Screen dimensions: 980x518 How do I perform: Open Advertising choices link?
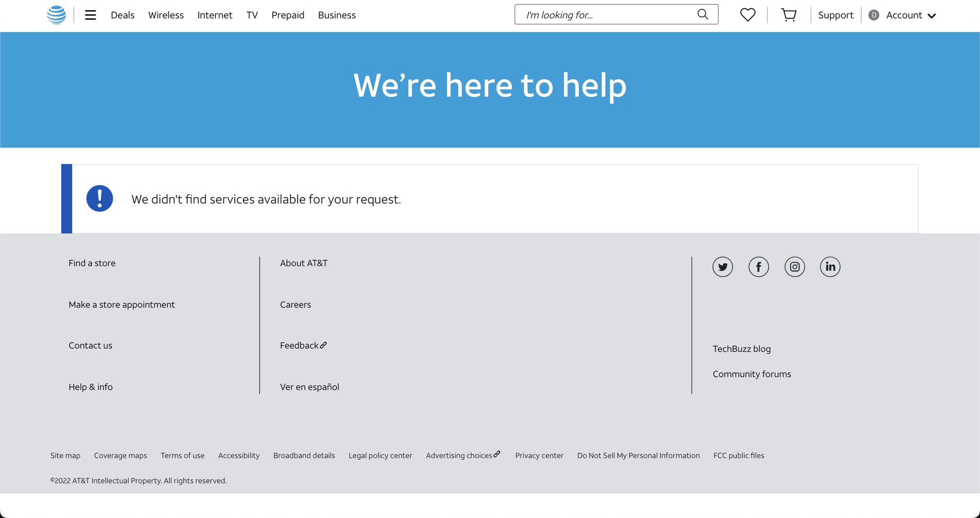tap(463, 455)
